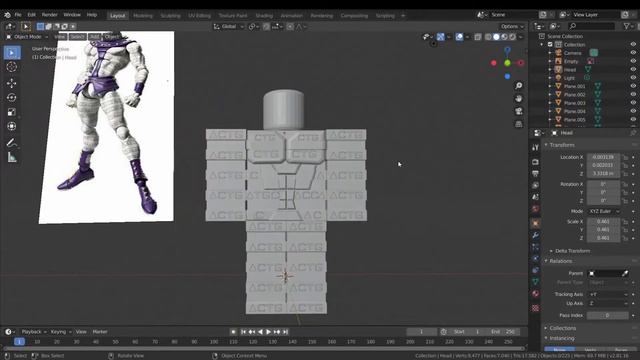Click the viewport zoom magnifier icon

tap(518, 86)
